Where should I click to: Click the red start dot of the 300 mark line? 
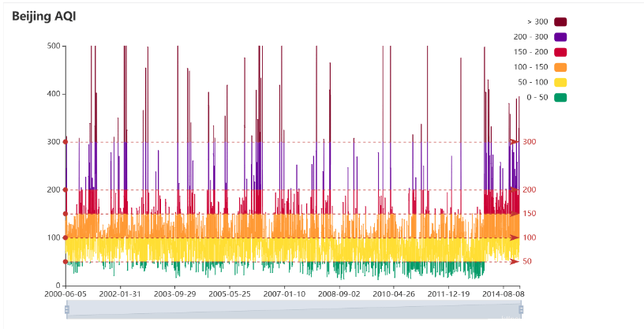tap(66, 142)
